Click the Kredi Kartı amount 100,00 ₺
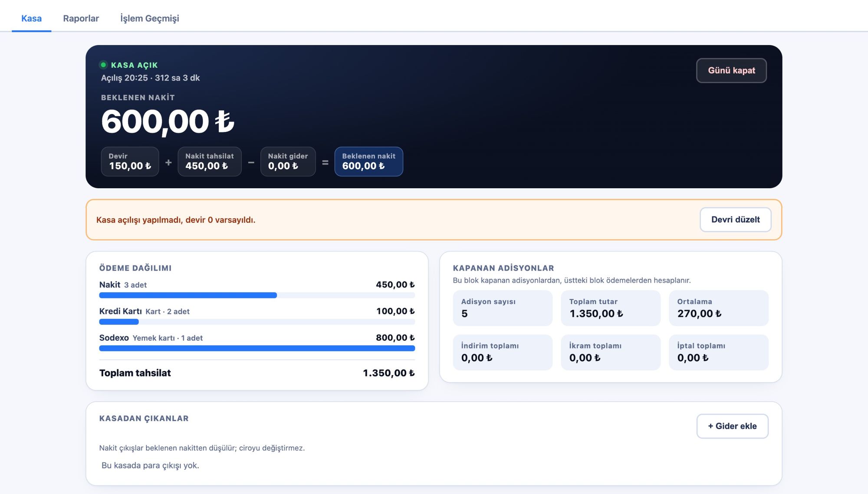This screenshot has width=868, height=494. coord(395,311)
